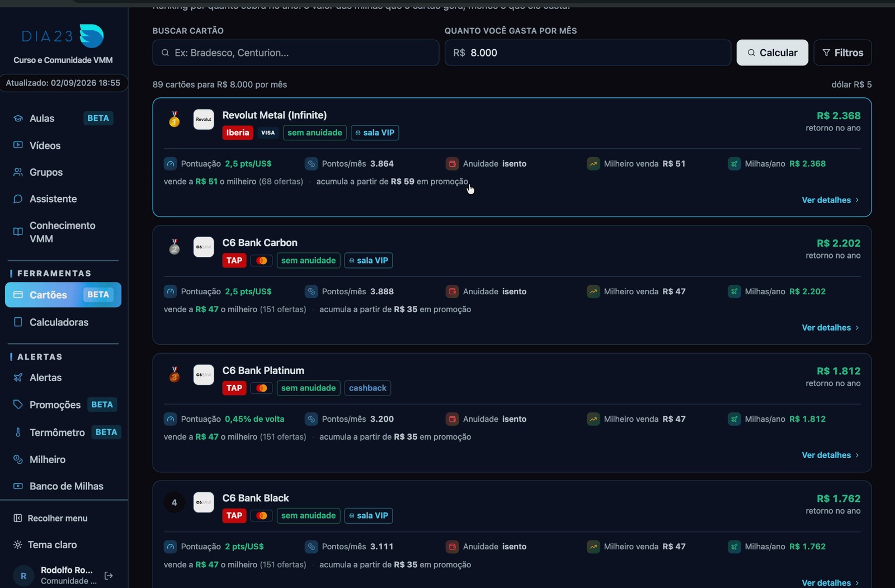Image resolution: width=895 pixels, height=588 pixels.
Task: Click return value R$ 2.368
Action: click(x=839, y=116)
